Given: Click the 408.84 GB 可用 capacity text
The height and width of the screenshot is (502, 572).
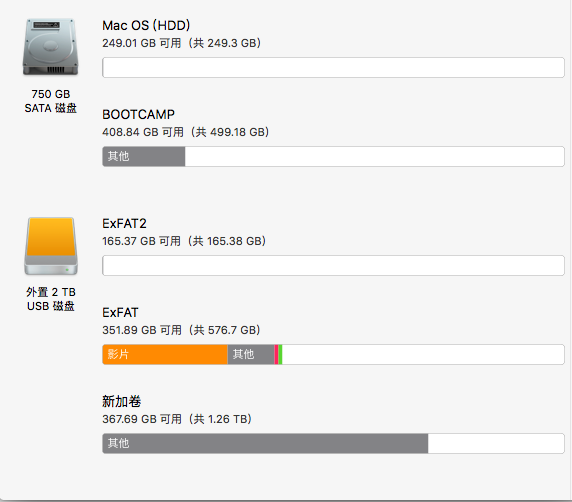Looking at the screenshot, I should [x=143, y=132].
